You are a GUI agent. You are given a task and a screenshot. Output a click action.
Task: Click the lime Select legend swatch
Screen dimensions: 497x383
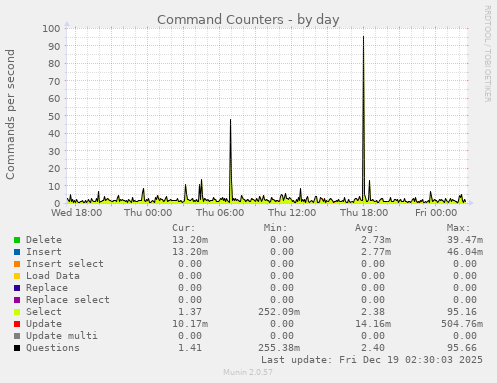click(17, 312)
